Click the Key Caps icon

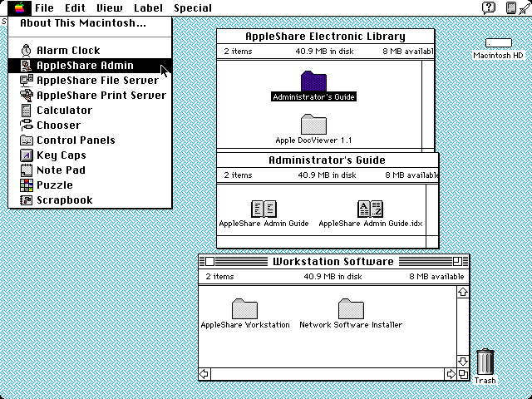(26, 155)
